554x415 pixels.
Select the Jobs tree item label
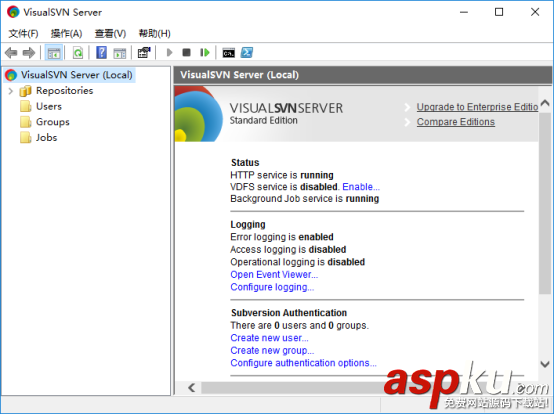(x=46, y=137)
